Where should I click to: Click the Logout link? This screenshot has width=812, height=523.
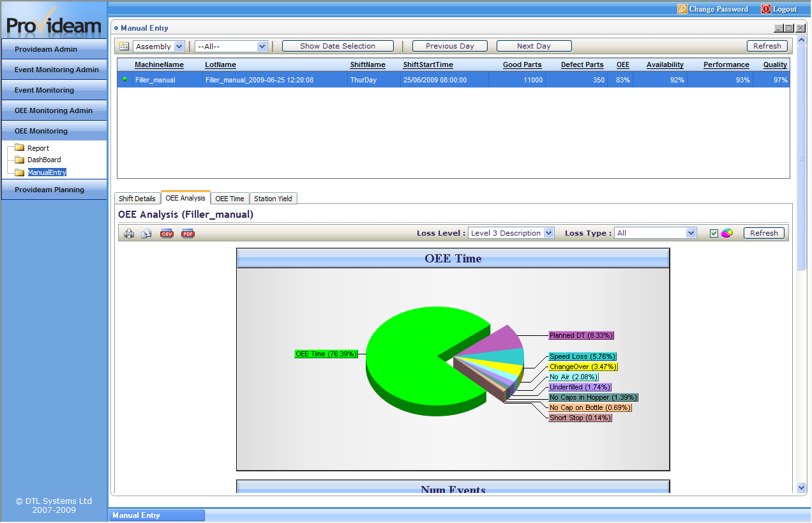[785, 9]
